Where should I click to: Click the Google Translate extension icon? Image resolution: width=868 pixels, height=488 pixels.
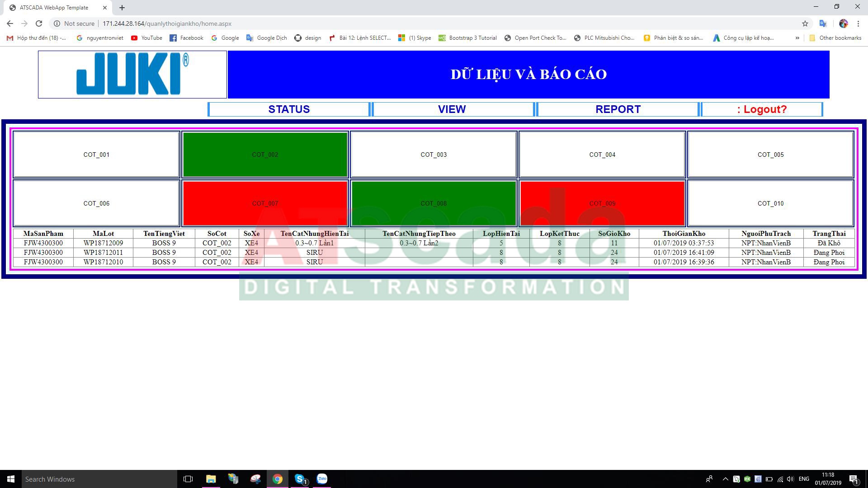[x=823, y=23]
